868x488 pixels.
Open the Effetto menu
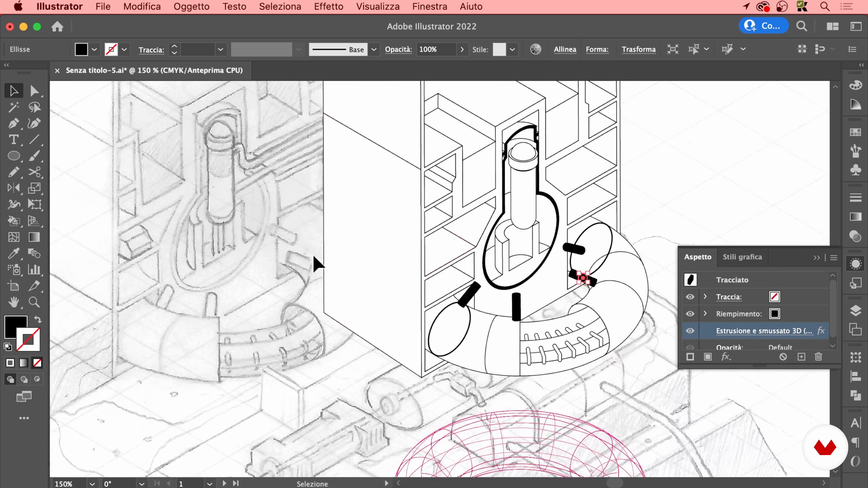(x=328, y=6)
